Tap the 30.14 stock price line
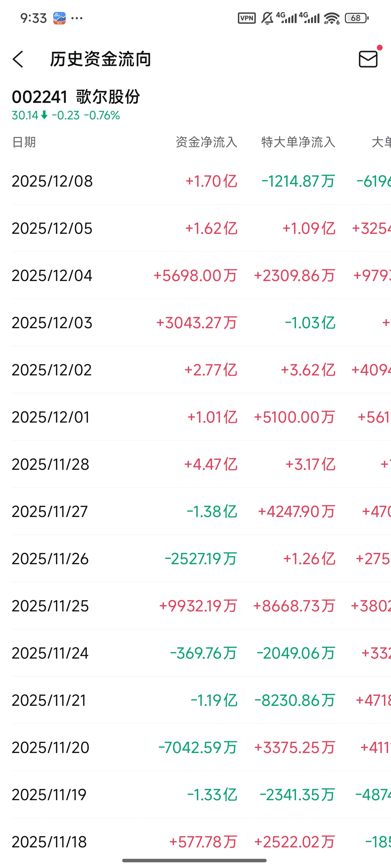 [66, 116]
